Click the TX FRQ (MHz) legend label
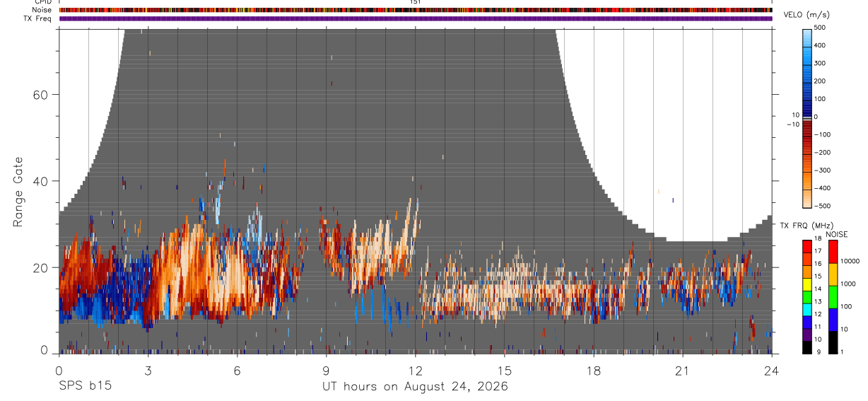 coord(805,226)
